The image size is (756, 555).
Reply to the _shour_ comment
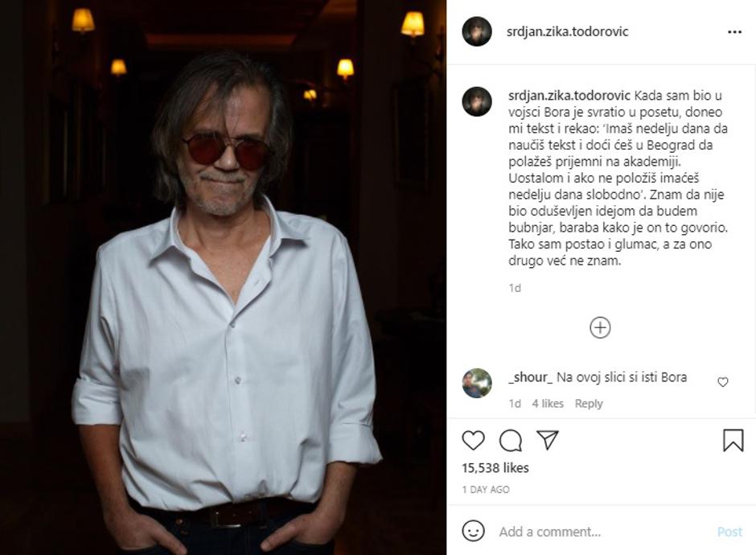point(589,404)
